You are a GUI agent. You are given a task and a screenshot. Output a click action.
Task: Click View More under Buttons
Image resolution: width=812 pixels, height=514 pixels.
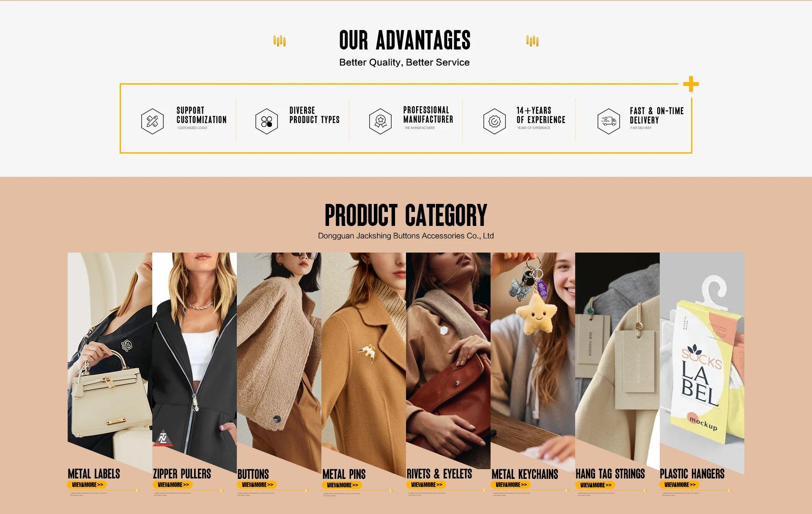click(x=257, y=485)
